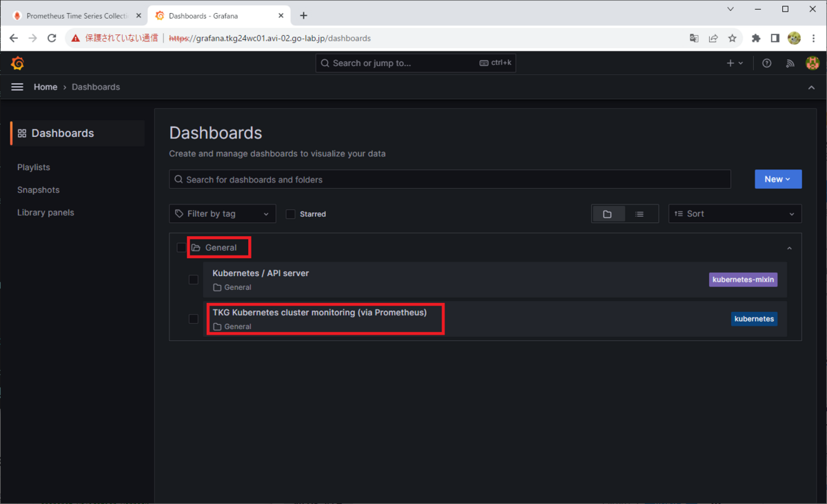
Task: Click the Grafana logo icon
Action: tap(18, 63)
